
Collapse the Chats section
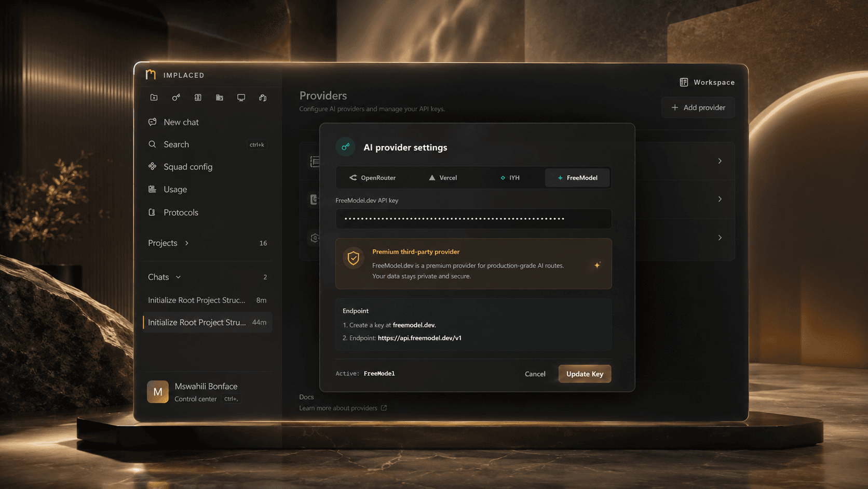click(x=165, y=277)
